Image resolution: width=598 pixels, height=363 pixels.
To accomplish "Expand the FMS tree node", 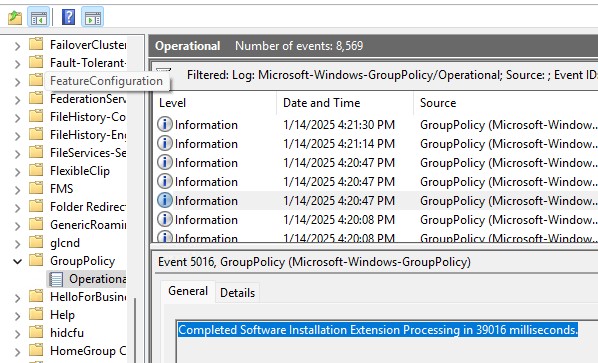I will [x=17, y=190].
